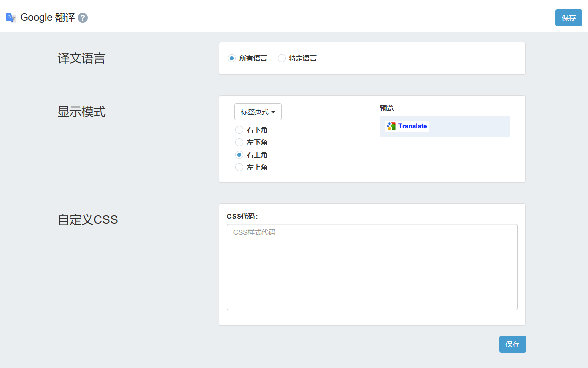Select the 右下角 position option
Screen dimensions: 588x368
click(239, 130)
